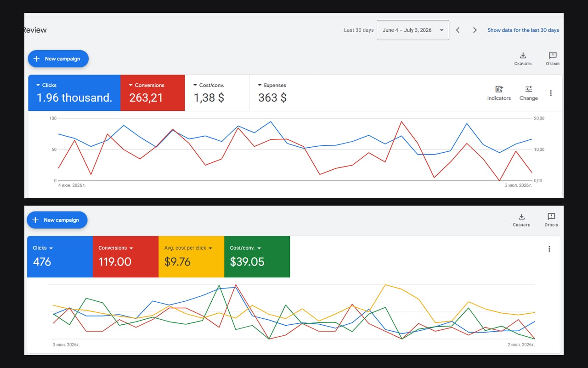Image resolution: width=588 pixels, height=368 pixels.
Task: Open the upper feedback (Отзыв) icon
Action: point(553,56)
